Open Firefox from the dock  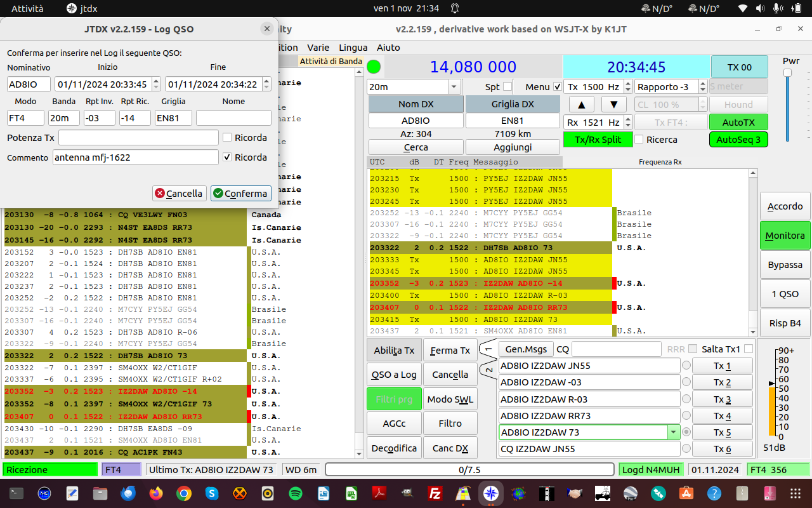click(156, 493)
